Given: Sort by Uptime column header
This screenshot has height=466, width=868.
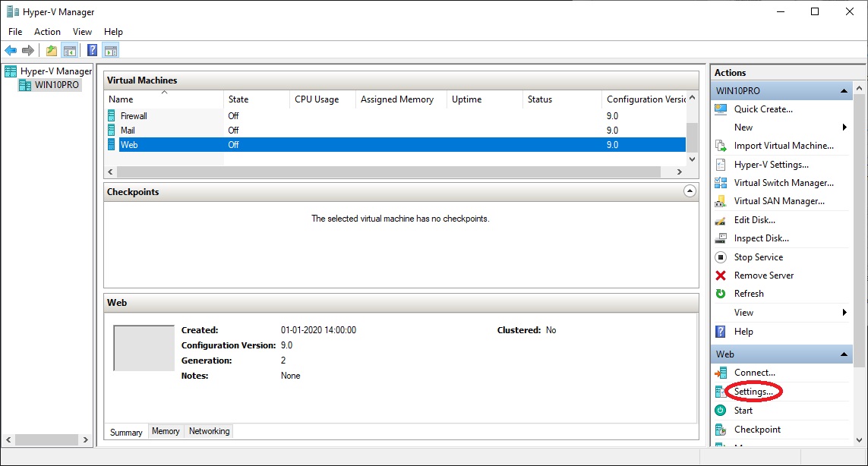Looking at the screenshot, I should (x=485, y=99).
